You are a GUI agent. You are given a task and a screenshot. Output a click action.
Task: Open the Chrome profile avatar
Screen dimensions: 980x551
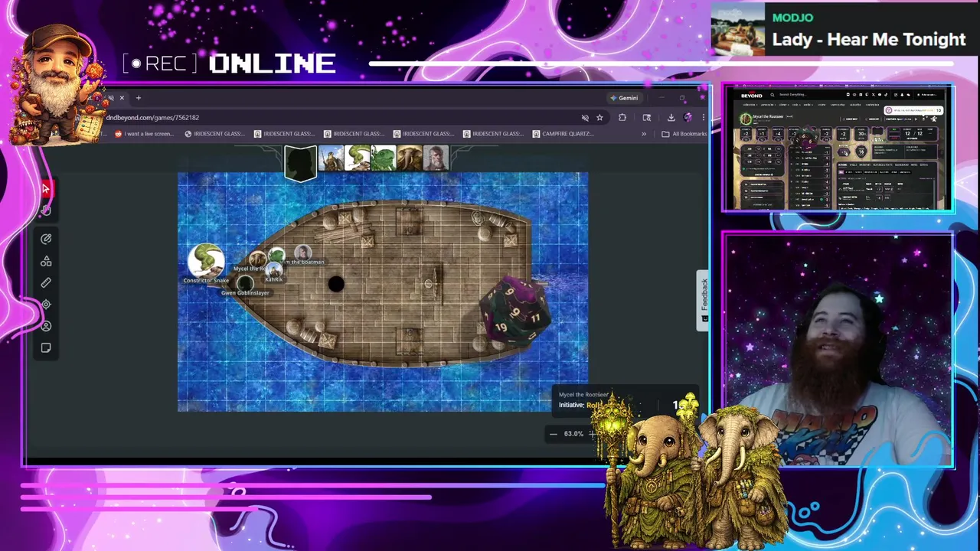[688, 118]
